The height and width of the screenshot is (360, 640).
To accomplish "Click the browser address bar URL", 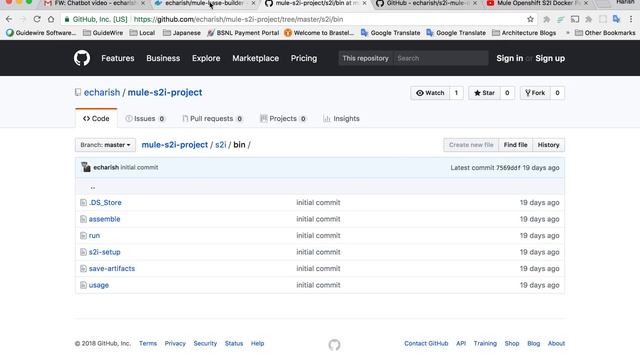I will [x=238, y=19].
